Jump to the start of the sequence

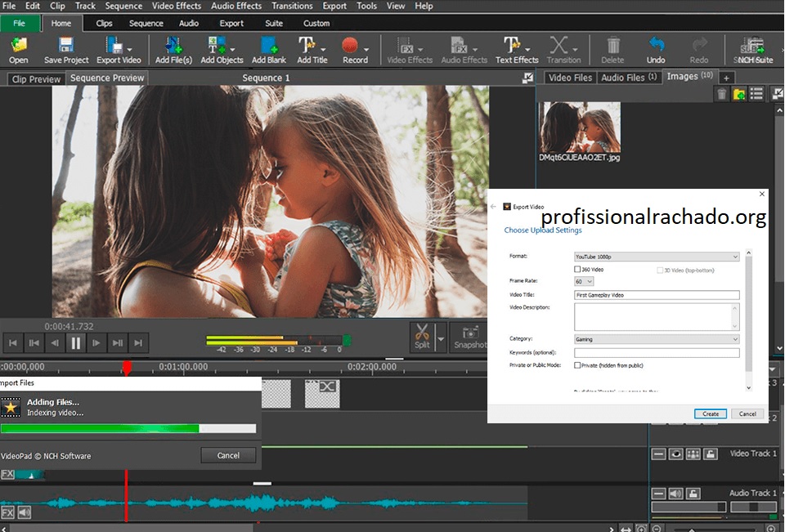[x=13, y=343]
